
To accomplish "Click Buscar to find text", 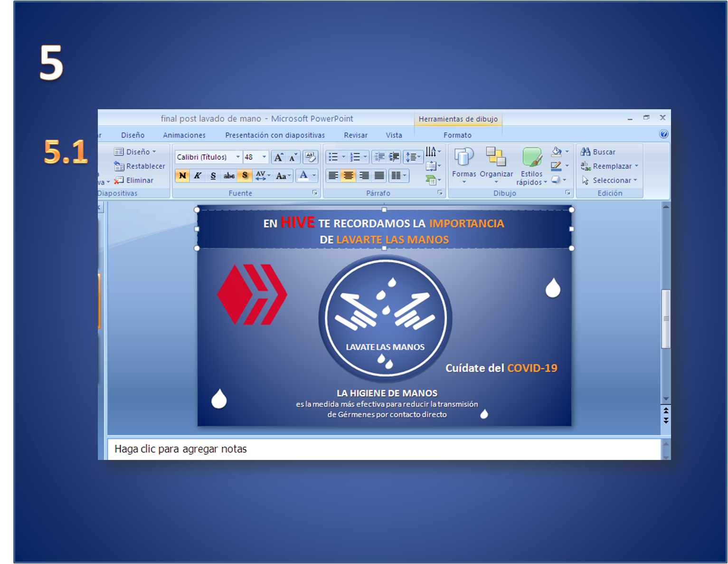I will [x=598, y=152].
